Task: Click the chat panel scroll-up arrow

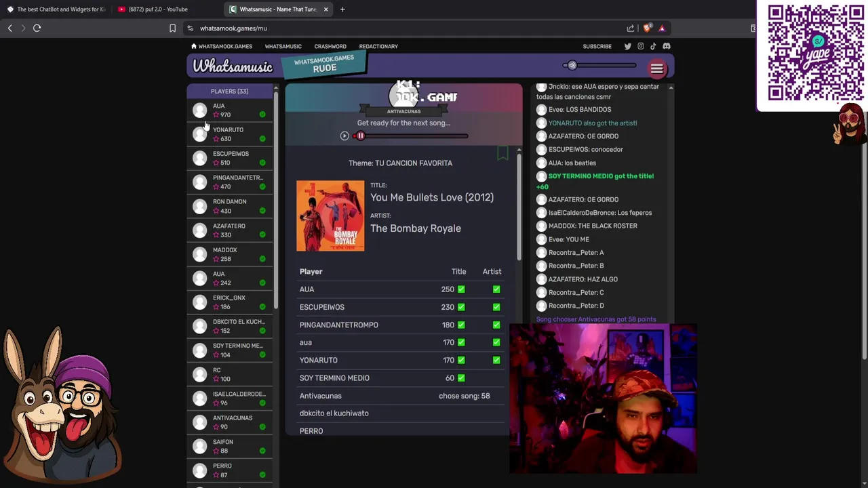Action: [671, 87]
